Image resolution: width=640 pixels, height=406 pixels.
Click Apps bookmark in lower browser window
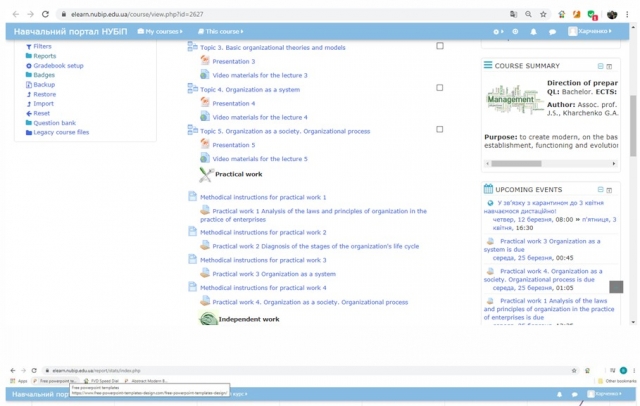[x=19, y=381]
